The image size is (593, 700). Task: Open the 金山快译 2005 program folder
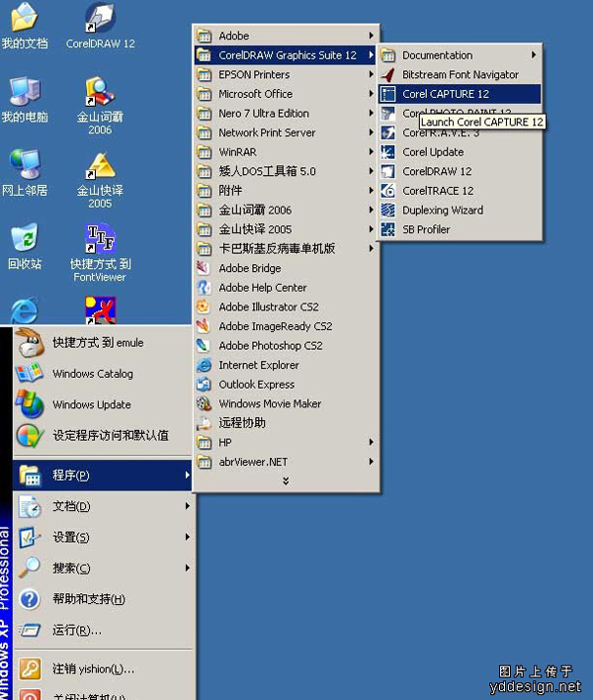tap(286, 229)
